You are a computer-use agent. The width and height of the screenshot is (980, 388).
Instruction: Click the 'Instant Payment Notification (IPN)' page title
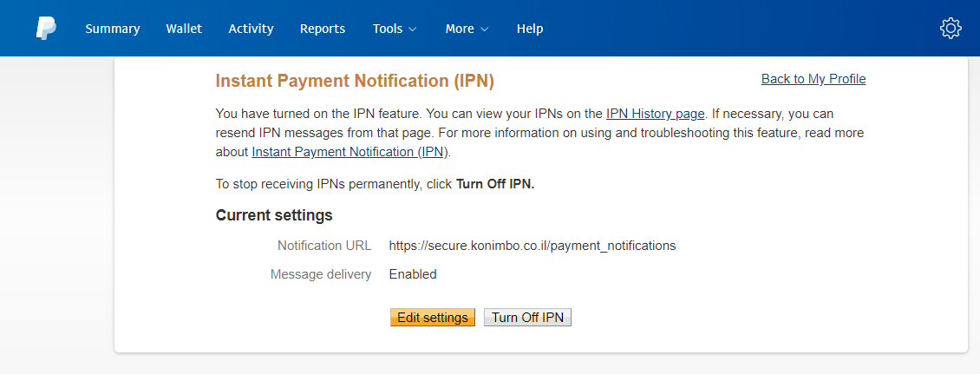click(355, 82)
